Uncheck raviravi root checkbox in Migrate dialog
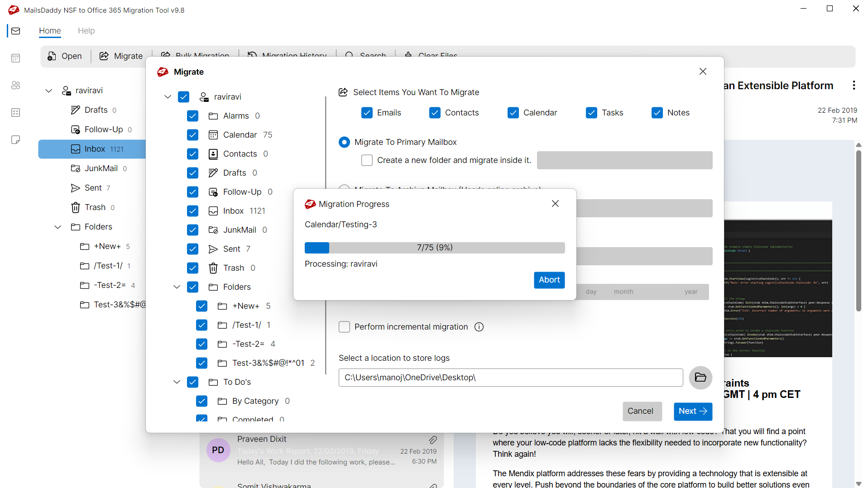This screenshot has width=868, height=488. [183, 97]
